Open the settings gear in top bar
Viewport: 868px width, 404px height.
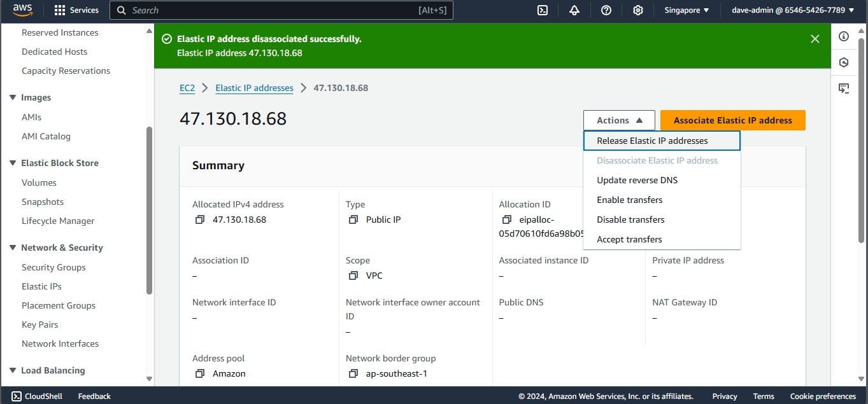(x=637, y=10)
